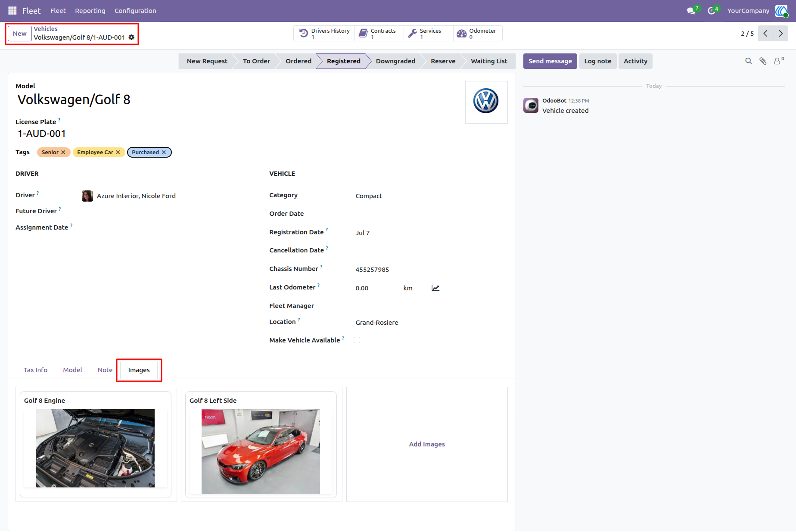
Task: Open the apps grid menu icon
Action: coord(12,11)
